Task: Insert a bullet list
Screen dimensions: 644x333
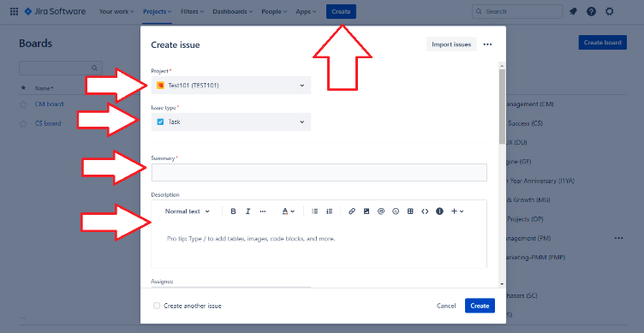Action: click(314, 211)
